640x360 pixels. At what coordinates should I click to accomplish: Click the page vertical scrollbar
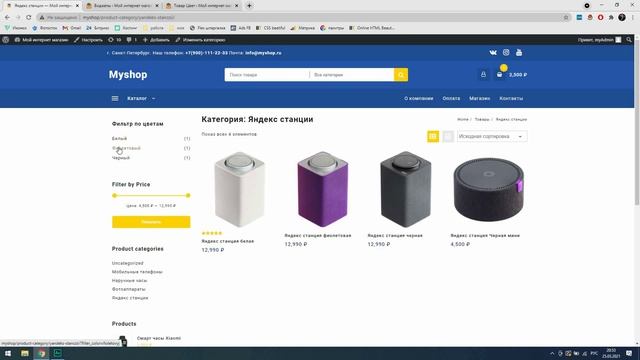tap(637, 122)
